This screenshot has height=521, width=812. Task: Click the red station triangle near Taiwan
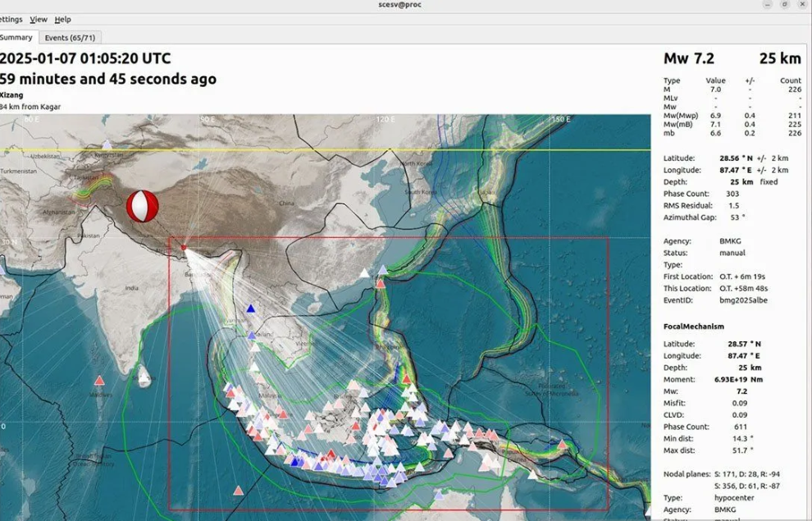(x=381, y=283)
